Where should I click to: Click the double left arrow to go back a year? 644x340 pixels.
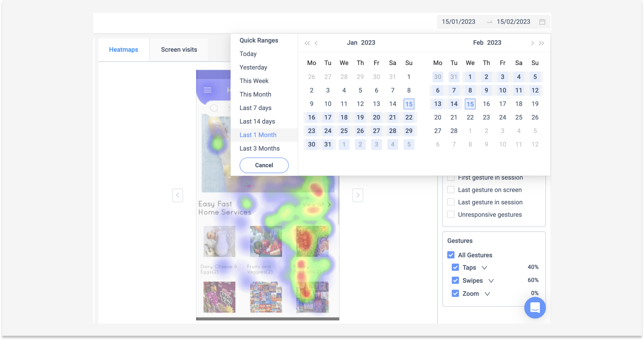tap(307, 43)
